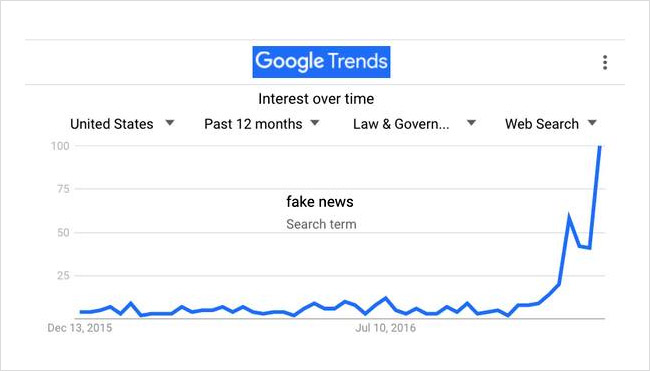Expand the Law & Govern... category arrow

[471, 123]
